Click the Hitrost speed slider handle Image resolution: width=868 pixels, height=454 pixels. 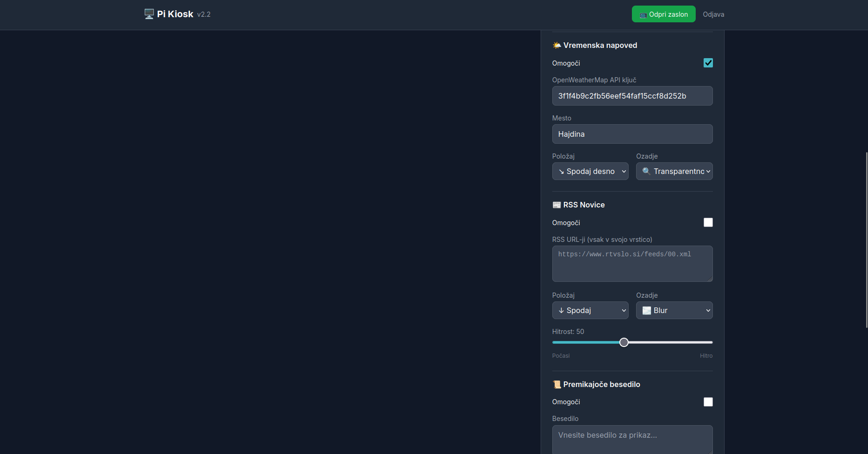[624, 342]
